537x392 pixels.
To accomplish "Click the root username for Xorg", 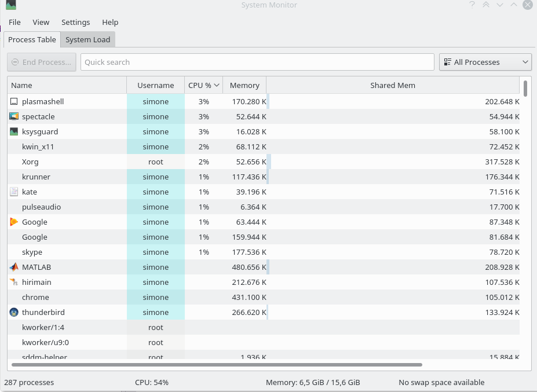I will [x=155, y=162].
